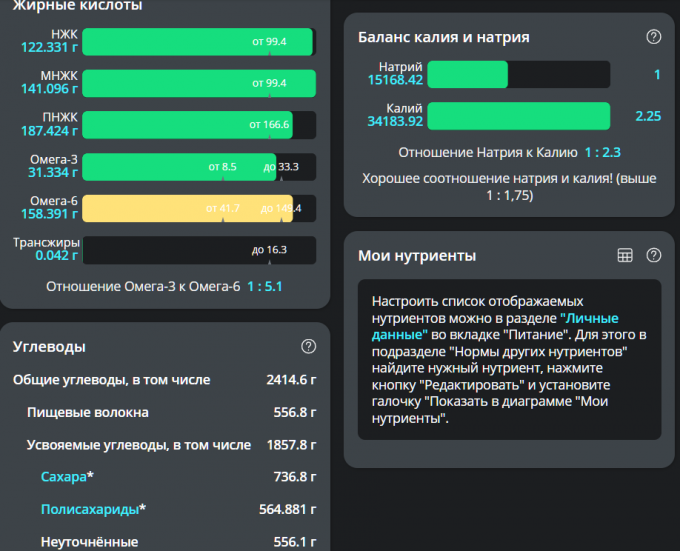Click the Трансжиры empty bar
This screenshot has width=680, height=551.
pos(198,249)
